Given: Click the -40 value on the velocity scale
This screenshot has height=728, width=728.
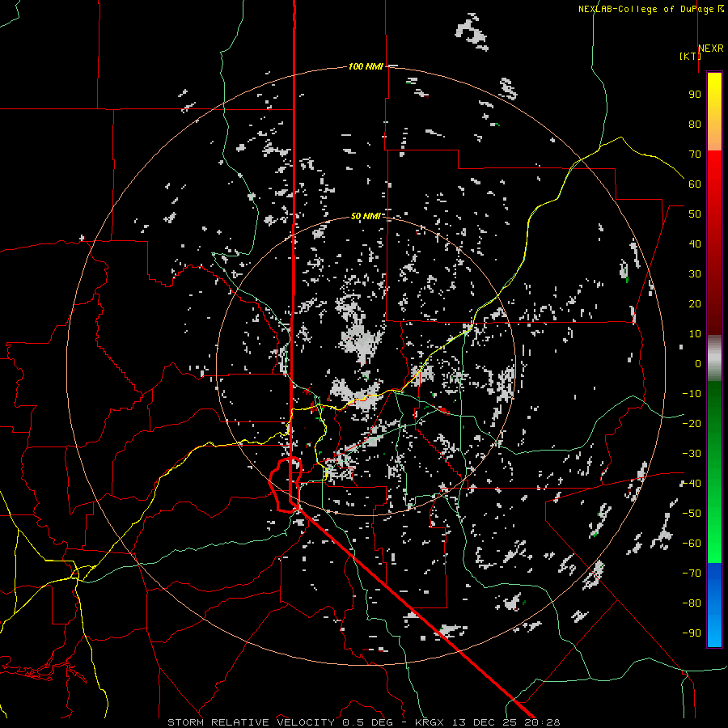Looking at the screenshot, I should click(692, 484).
